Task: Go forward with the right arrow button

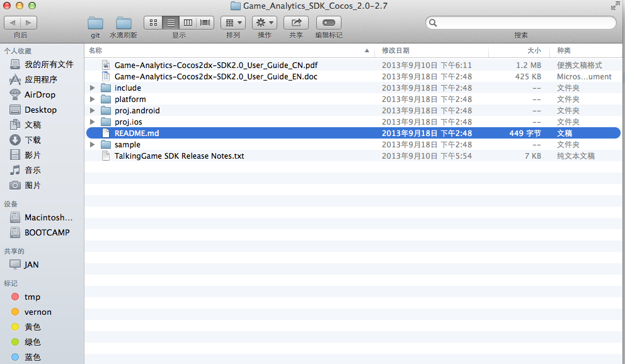Action: tap(29, 23)
